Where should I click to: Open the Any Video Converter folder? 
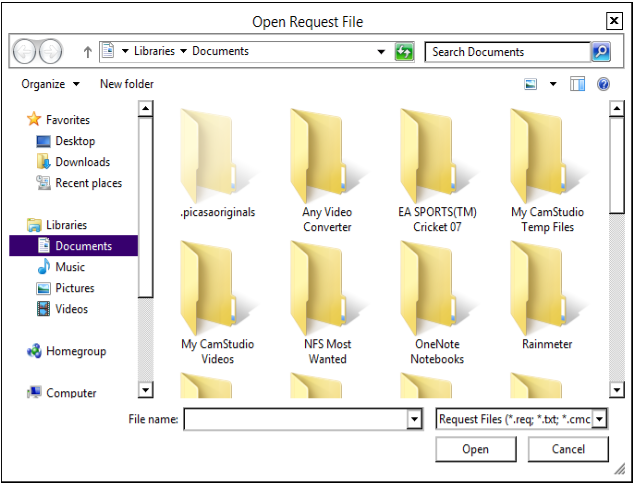327,170
